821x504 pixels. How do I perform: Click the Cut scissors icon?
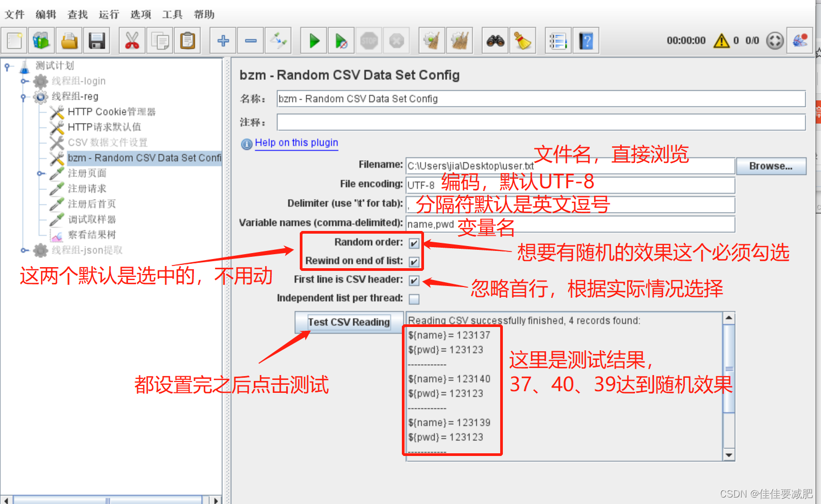click(x=132, y=40)
